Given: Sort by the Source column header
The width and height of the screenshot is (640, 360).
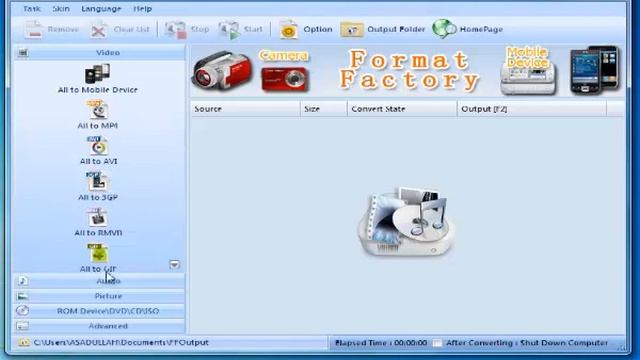Looking at the screenshot, I should [x=245, y=109].
